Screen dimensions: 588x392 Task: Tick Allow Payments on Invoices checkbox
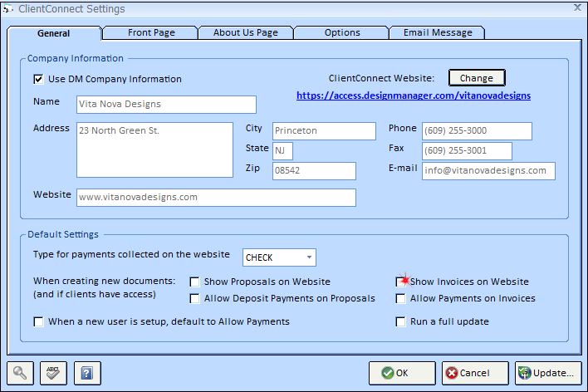pos(400,299)
